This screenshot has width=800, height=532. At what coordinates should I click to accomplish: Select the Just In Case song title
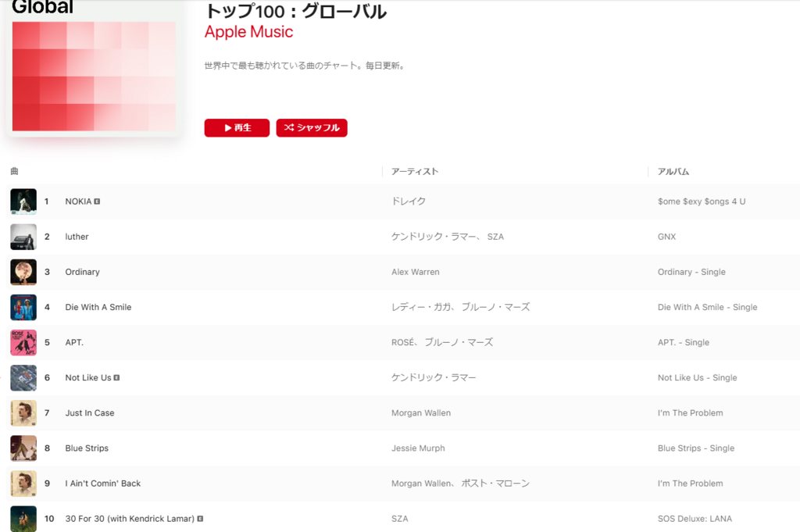[90, 412]
